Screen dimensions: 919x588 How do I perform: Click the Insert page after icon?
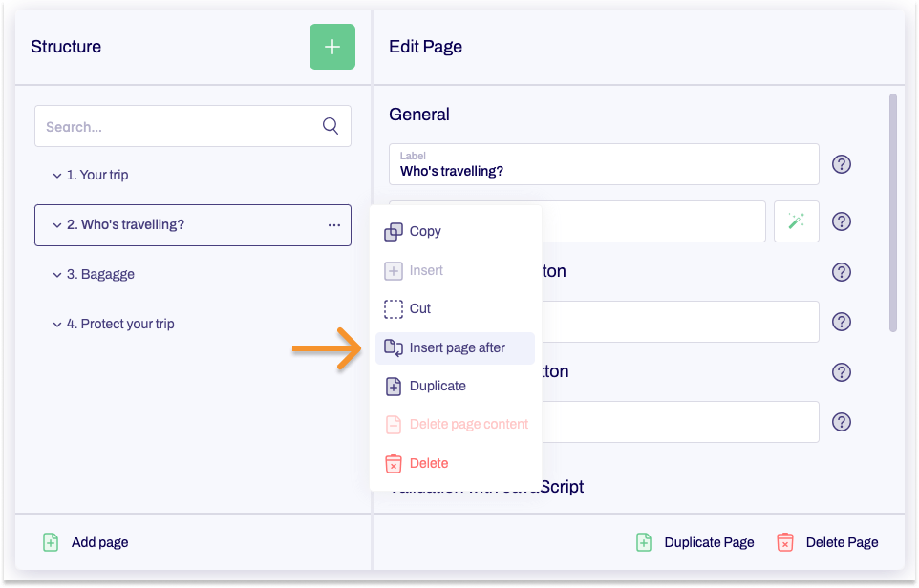coord(394,347)
